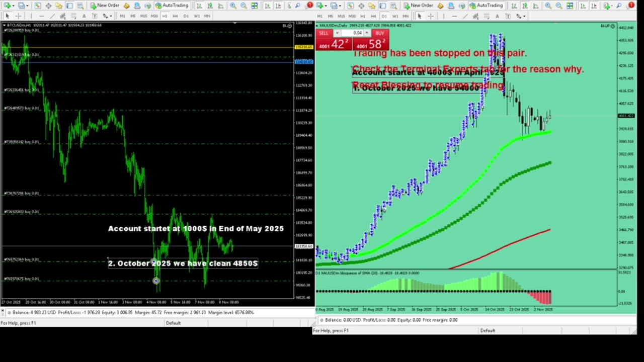The height and width of the screenshot is (362, 644).
Task: Click New Order in right XAUUSD window
Action: [x=418, y=6]
